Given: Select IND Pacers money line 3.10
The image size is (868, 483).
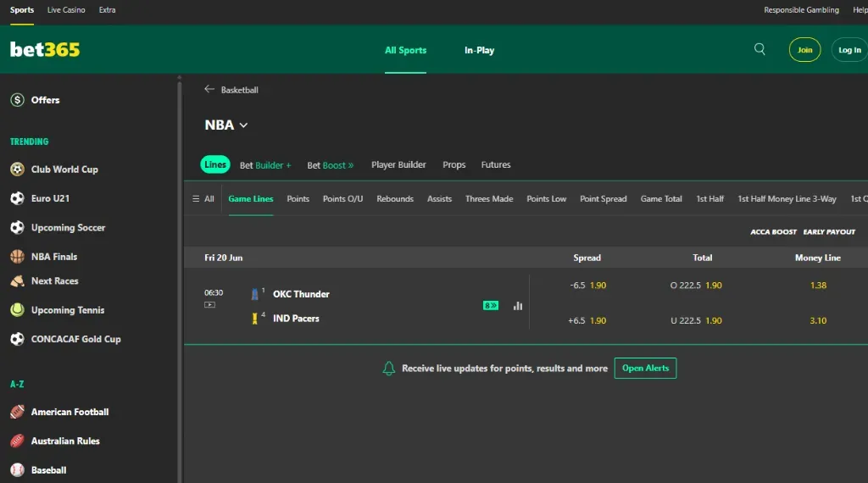Looking at the screenshot, I should tap(817, 321).
